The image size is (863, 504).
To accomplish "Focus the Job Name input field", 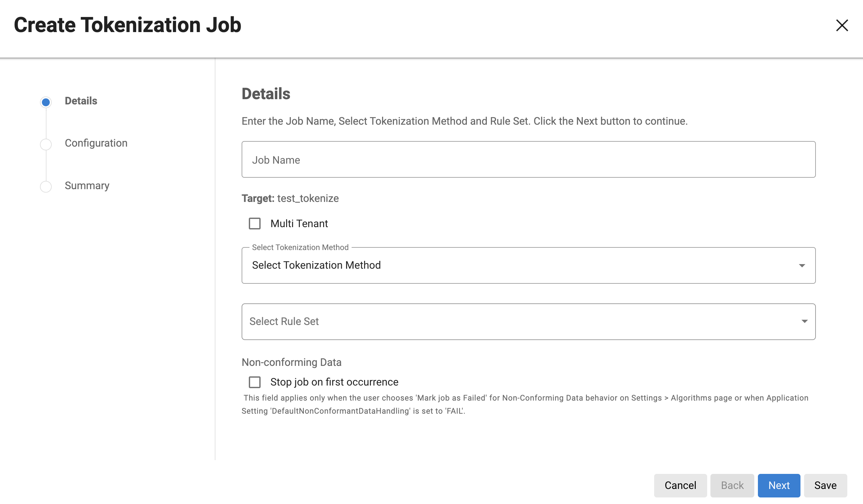I will point(528,160).
